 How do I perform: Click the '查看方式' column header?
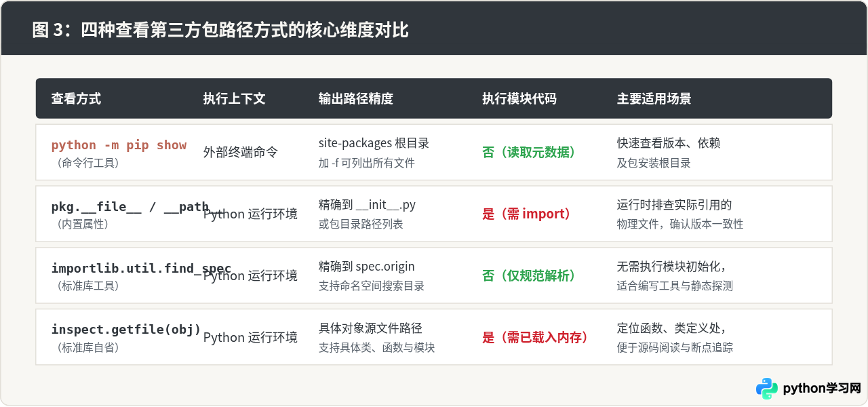(x=76, y=99)
